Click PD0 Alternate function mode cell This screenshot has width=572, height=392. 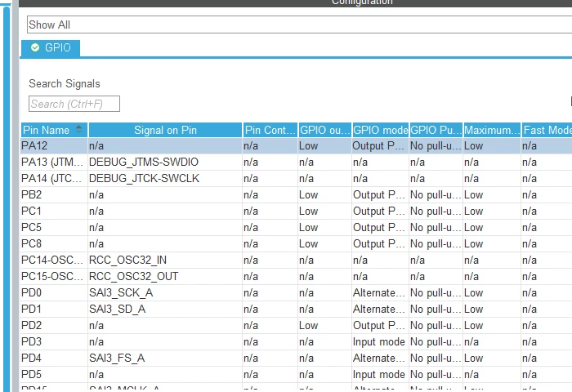click(x=380, y=293)
